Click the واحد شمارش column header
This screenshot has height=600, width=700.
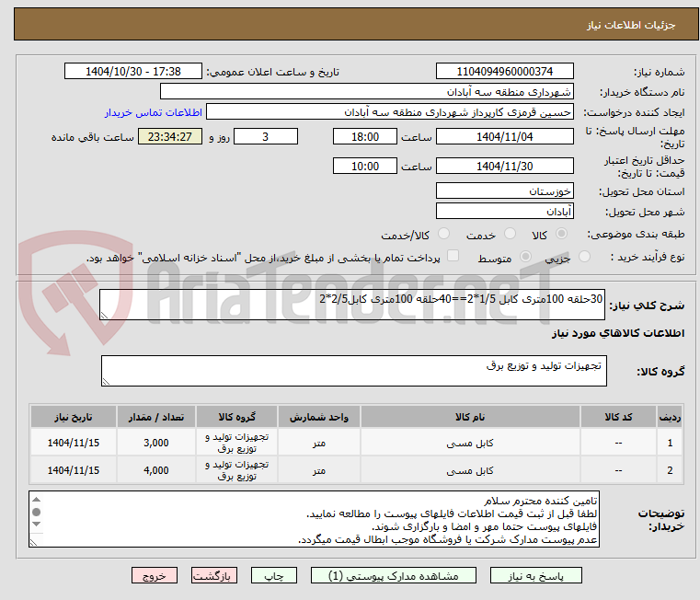(319, 417)
